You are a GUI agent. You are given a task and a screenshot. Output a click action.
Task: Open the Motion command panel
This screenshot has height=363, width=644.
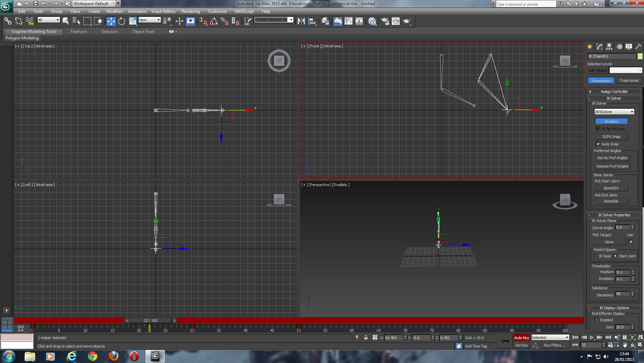[x=619, y=47]
